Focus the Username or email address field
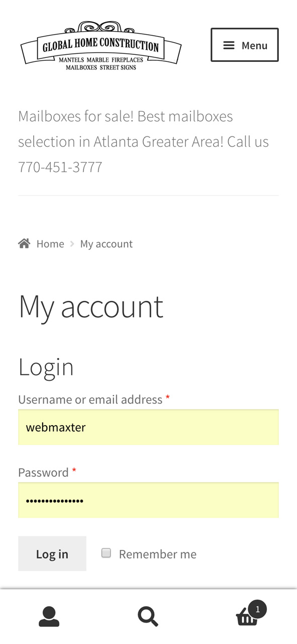This screenshot has height=644, width=297. click(148, 427)
